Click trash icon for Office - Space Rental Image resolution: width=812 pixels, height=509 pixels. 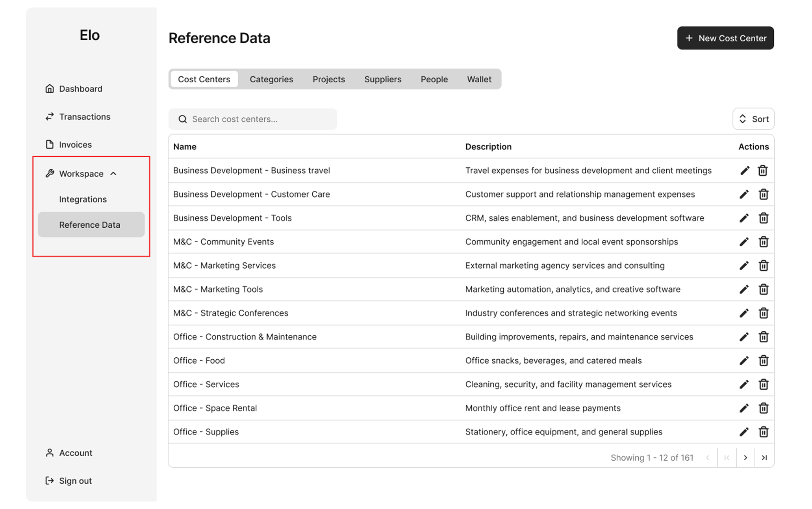click(763, 408)
